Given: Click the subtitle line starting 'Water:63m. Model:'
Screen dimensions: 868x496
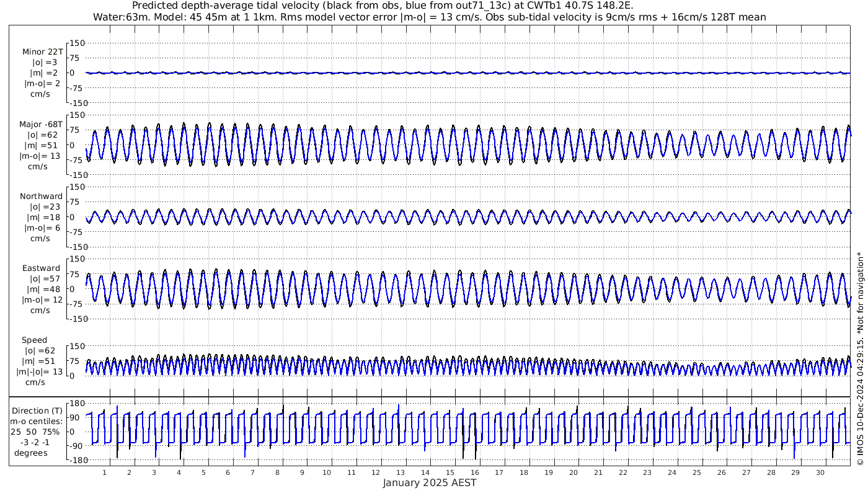Looking at the screenshot, I should 429,17.
